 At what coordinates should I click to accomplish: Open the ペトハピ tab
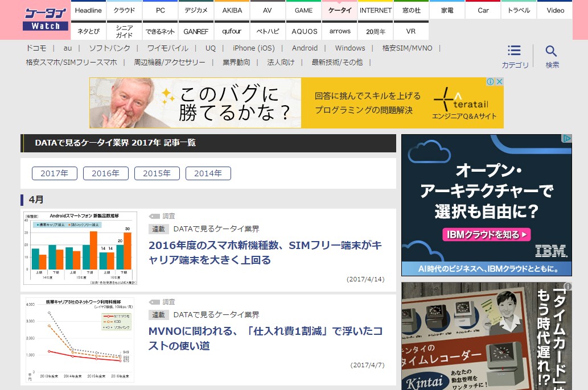pyautogui.click(x=268, y=31)
